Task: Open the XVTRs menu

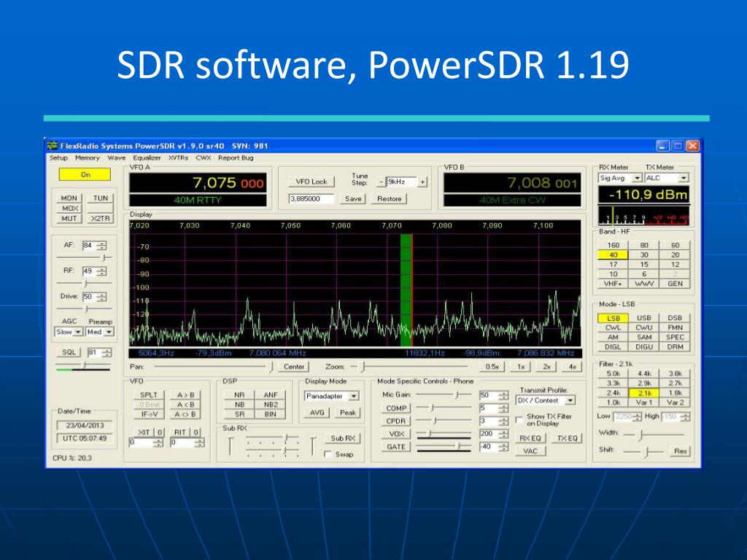Action: pos(178,158)
